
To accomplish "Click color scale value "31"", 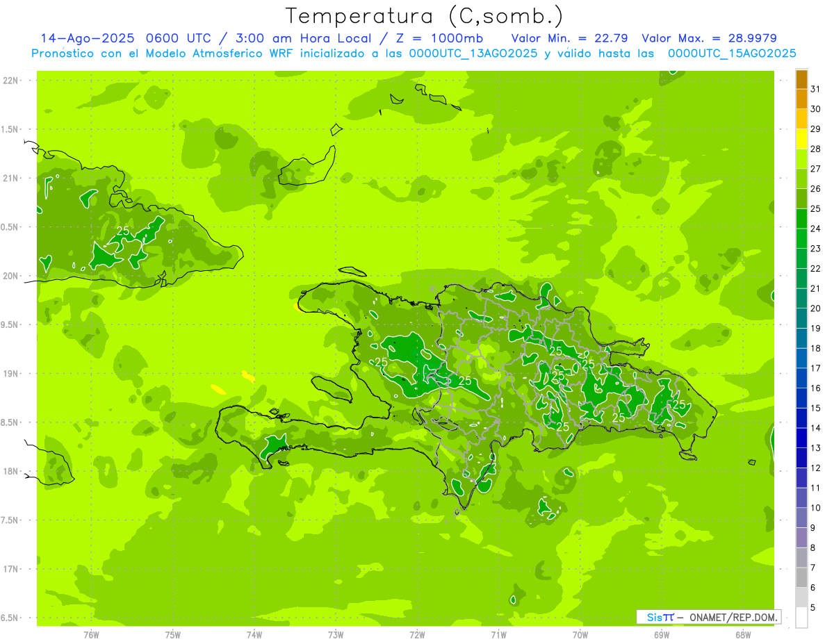I will click(816, 89).
